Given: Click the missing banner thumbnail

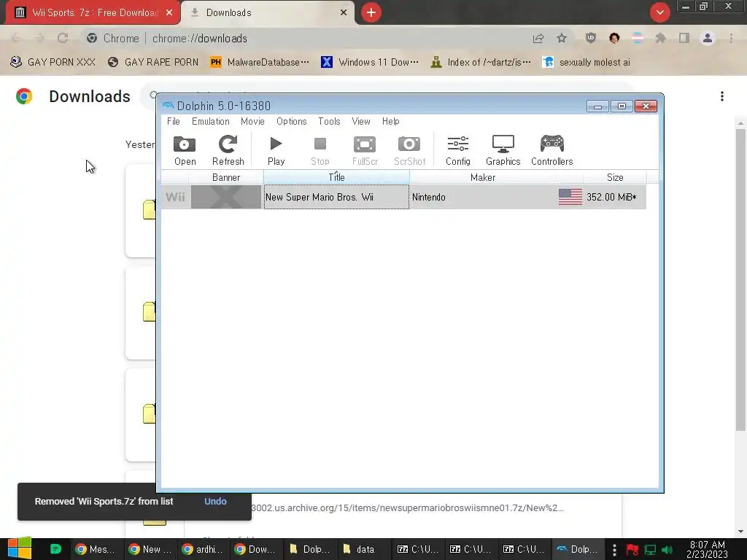Looking at the screenshot, I should point(226,197).
